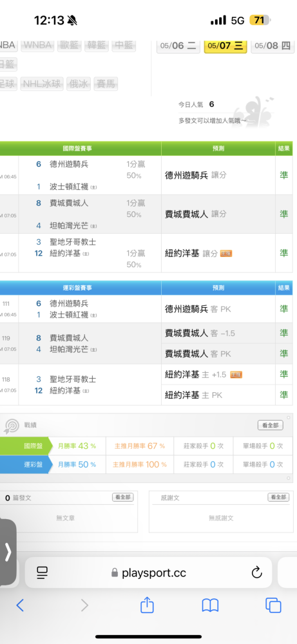Tap the Safari back arrow

(x=20, y=605)
